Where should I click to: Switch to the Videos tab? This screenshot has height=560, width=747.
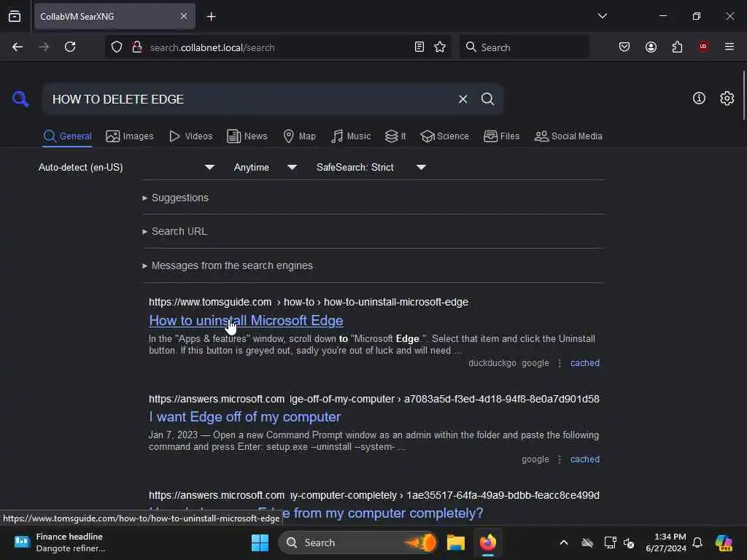point(190,136)
